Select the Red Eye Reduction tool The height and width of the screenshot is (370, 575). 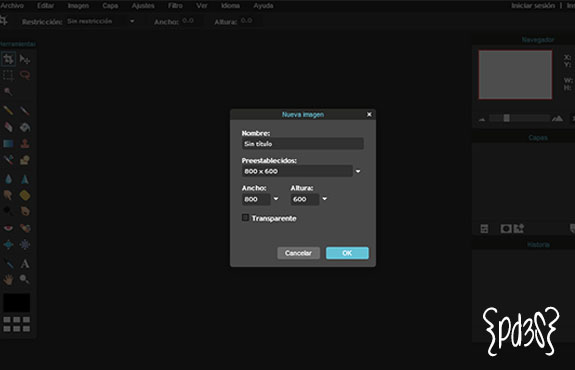[x=8, y=228]
